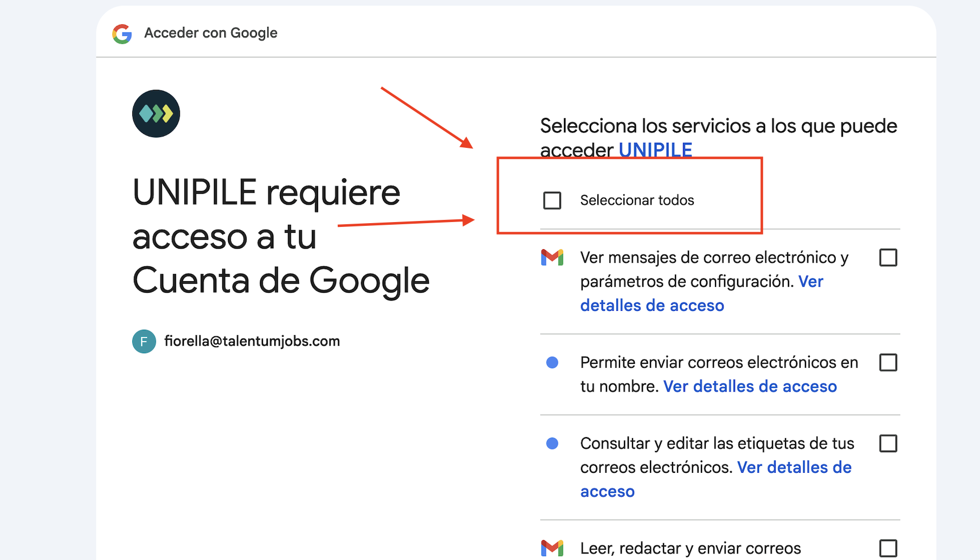
Task: Click the Gmail icon beside 'Leer, redactar y enviar'
Action: (x=552, y=548)
